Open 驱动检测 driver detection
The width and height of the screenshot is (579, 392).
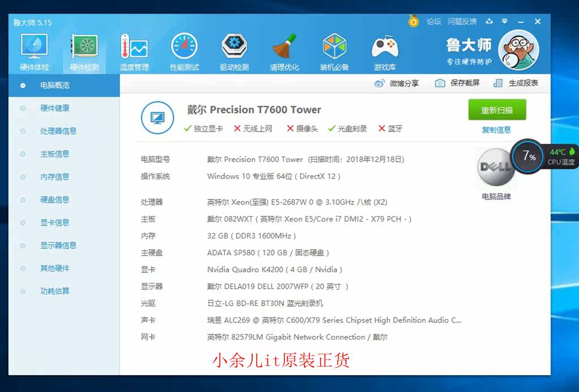[234, 51]
